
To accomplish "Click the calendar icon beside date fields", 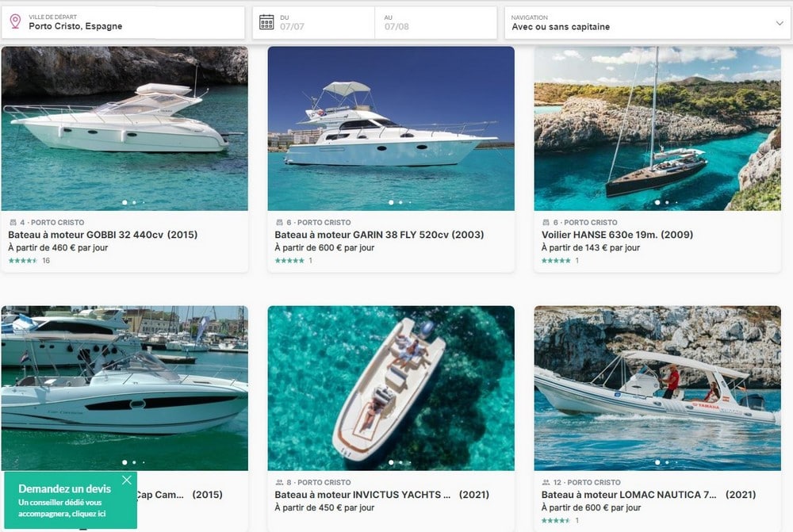I will click(266, 21).
